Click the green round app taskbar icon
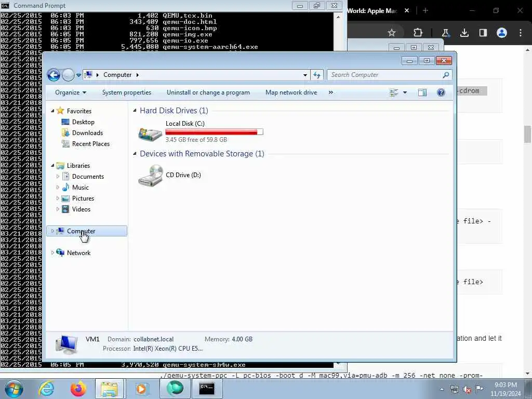The image size is (532, 399). coord(174,389)
